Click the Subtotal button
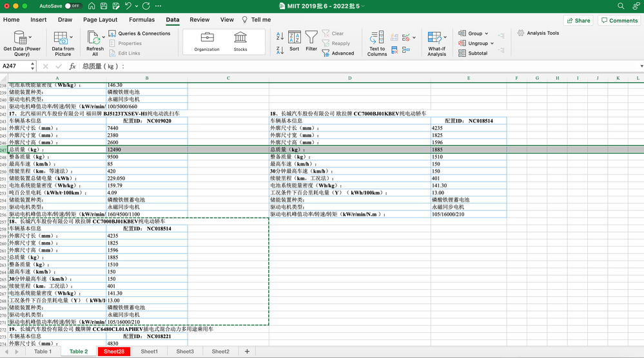644x358 pixels. pyautogui.click(x=473, y=53)
